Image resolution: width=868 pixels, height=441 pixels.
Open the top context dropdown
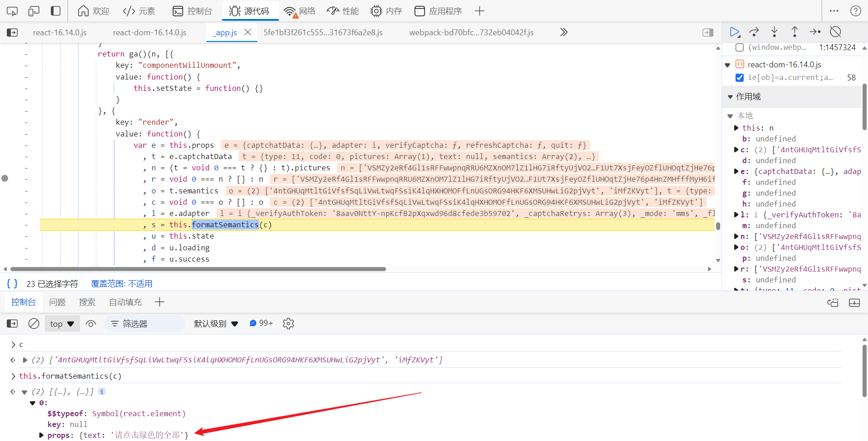pos(62,324)
